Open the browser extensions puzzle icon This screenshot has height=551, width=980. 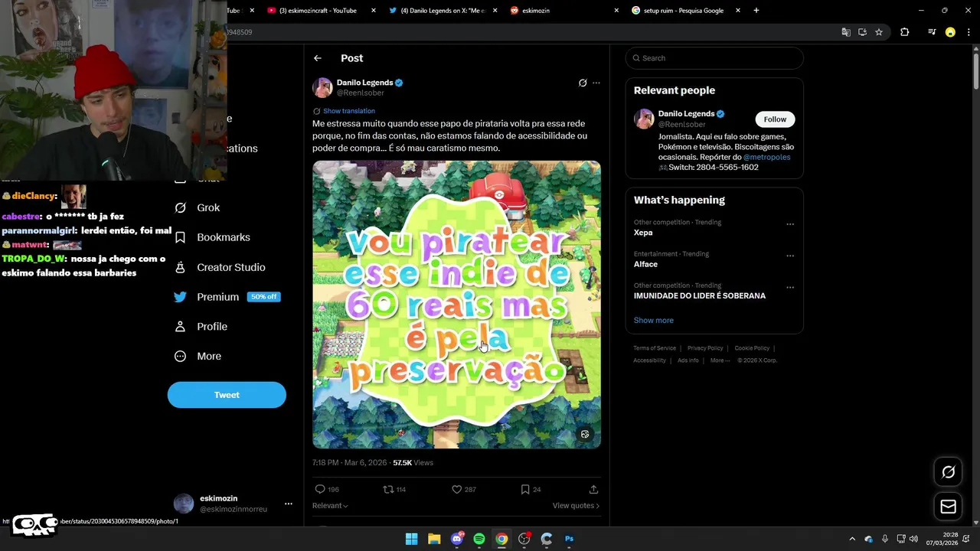pyautogui.click(x=904, y=32)
